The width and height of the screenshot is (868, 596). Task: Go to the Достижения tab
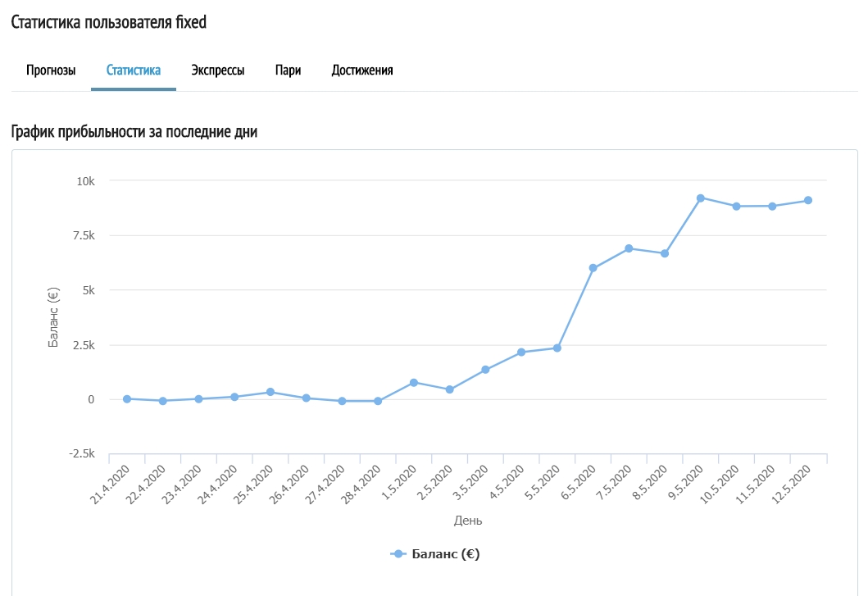click(362, 71)
